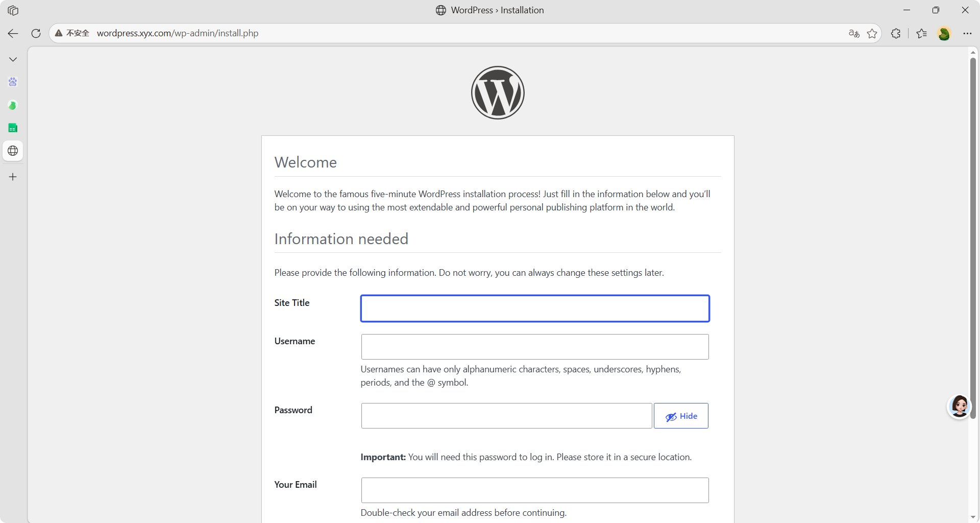
Task: Toggle password visibility with Hide button
Action: click(x=681, y=416)
